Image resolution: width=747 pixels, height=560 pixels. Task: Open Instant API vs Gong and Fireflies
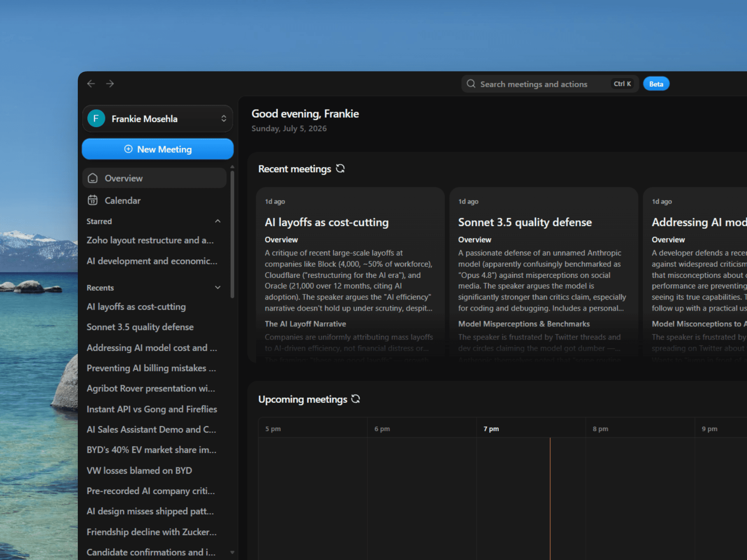coord(152,409)
